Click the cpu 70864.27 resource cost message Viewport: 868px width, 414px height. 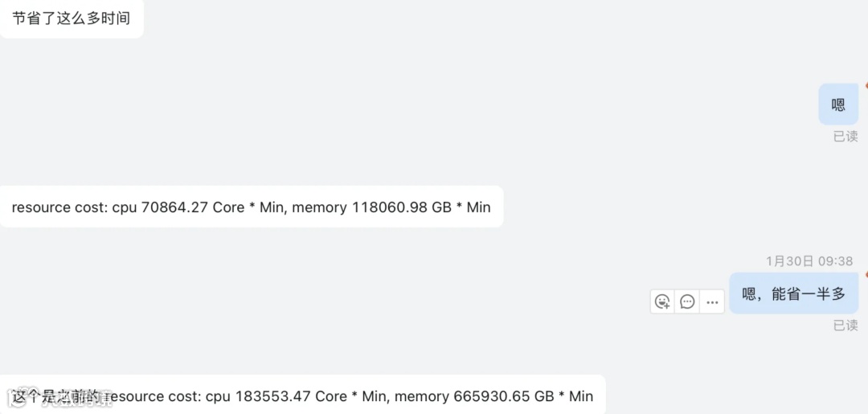[x=251, y=207]
